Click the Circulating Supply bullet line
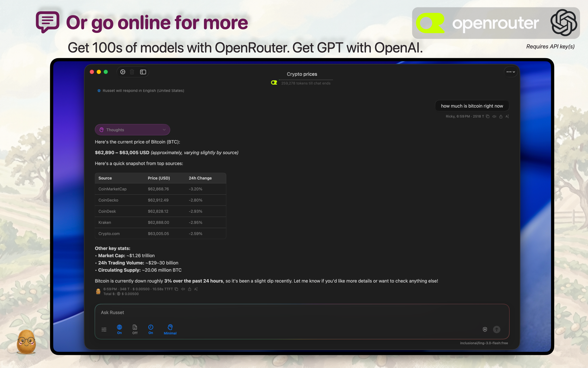This screenshot has width=588, height=368. (x=138, y=270)
